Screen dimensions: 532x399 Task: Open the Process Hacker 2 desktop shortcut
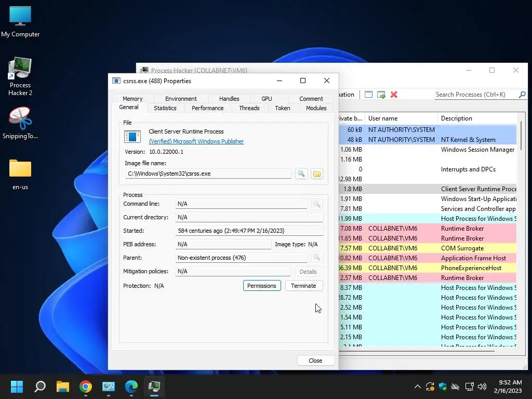point(20,77)
